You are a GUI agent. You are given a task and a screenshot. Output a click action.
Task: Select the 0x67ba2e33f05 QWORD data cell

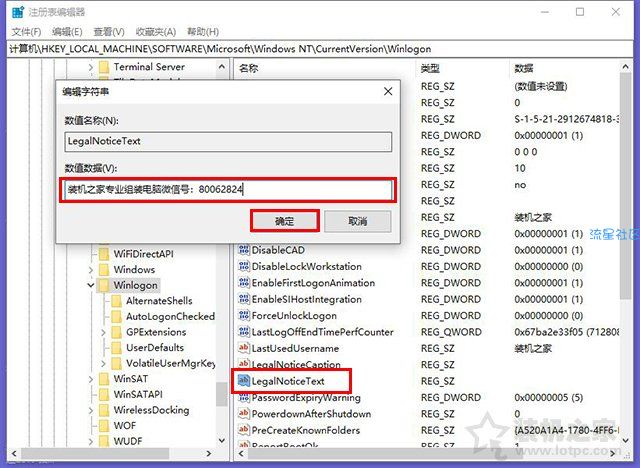click(567, 332)
